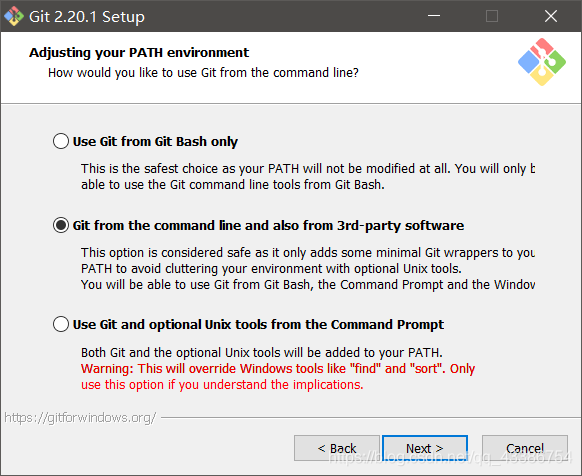
Task: Click the 'considered safe' description paragraph
Action: click(x=308, y=268)
